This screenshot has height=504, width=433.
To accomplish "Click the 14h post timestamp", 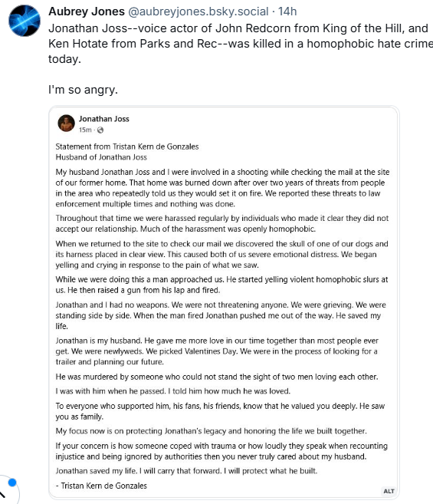I will [287, 12].
